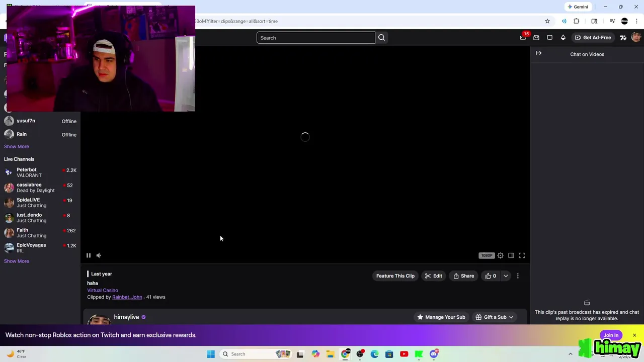Open File Explorer from taskbar
Viewport: 644px width, 362px height.
[x=330, y=354]
